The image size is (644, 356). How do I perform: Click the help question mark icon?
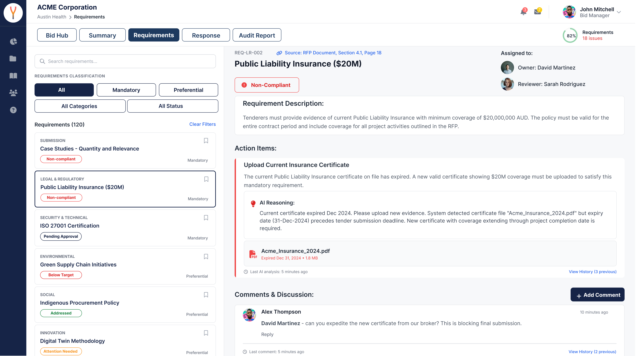[13, 110]
